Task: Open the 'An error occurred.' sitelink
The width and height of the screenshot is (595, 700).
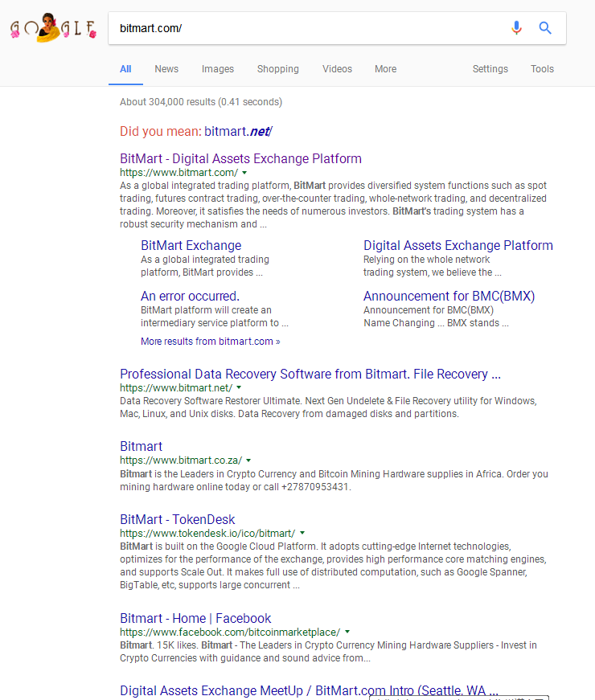Action: pos(190,296)
